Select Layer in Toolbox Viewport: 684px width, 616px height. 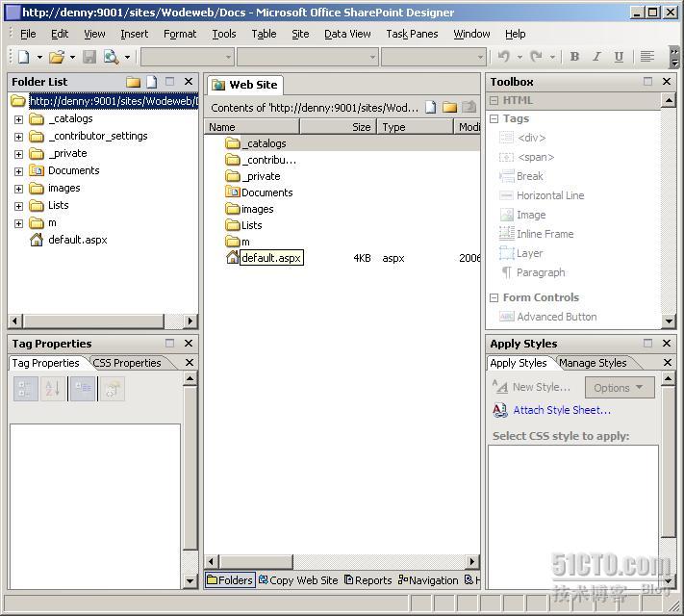[x=521, y=253]
